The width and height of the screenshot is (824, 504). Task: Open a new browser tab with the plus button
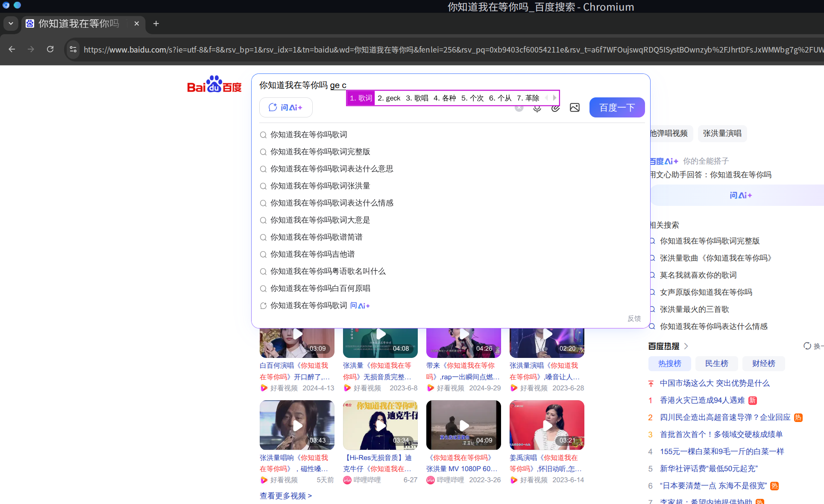[x=155, y=23]
